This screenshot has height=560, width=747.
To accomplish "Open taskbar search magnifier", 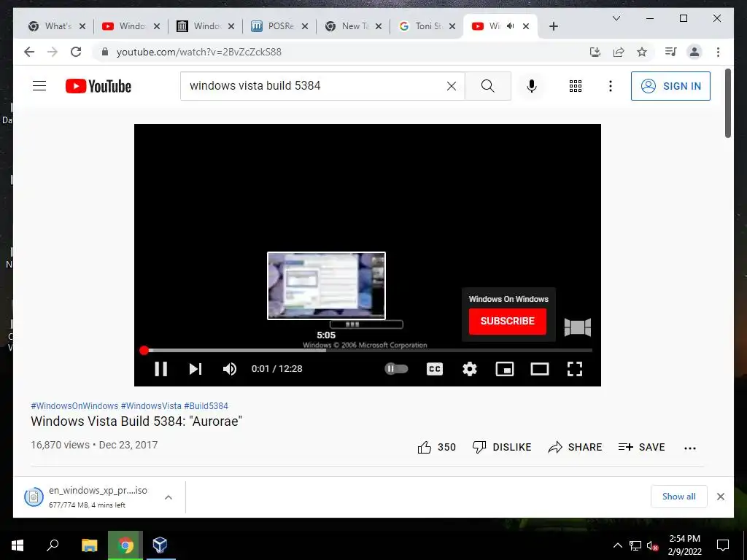I will pos(53,545).
